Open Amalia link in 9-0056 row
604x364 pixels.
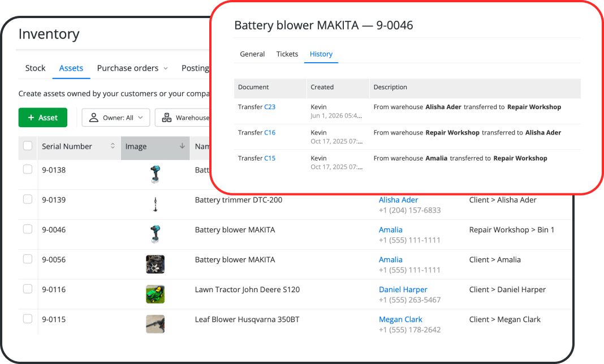click(391, 259)
